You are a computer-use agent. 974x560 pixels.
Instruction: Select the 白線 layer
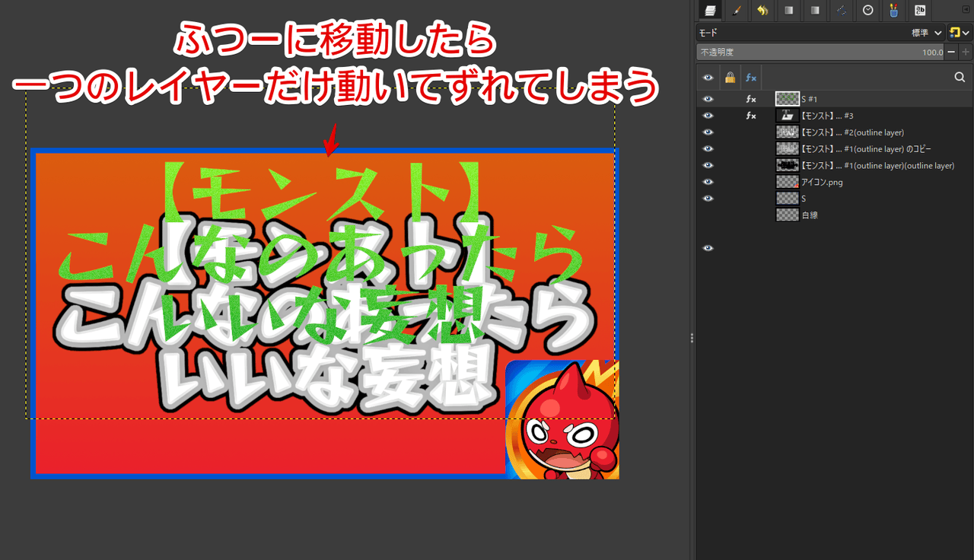click(x=810, y=215)
